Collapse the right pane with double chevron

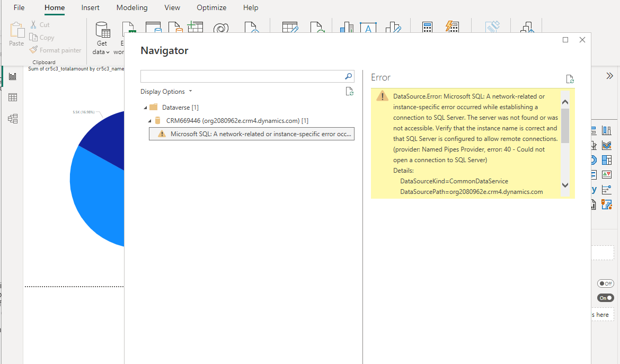coord(609,76)
